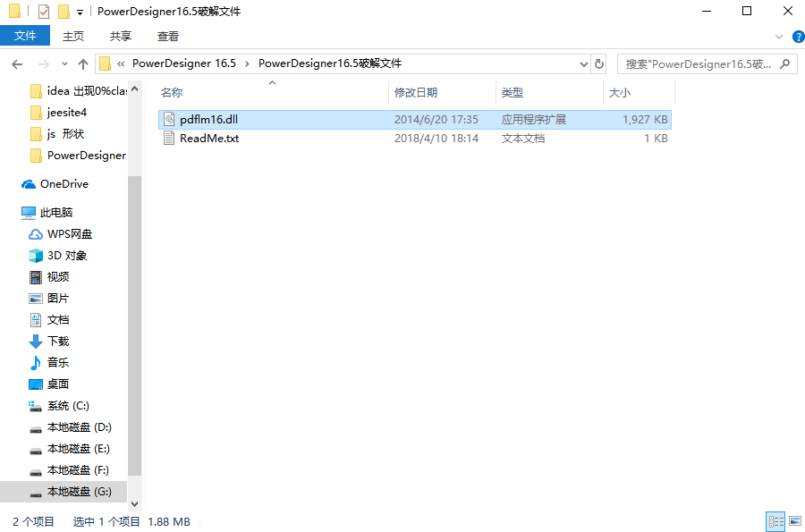The height and width of the screenshot is (532, 805).
Task: Go up one folder level arrow
Action: tap(82, 64)
